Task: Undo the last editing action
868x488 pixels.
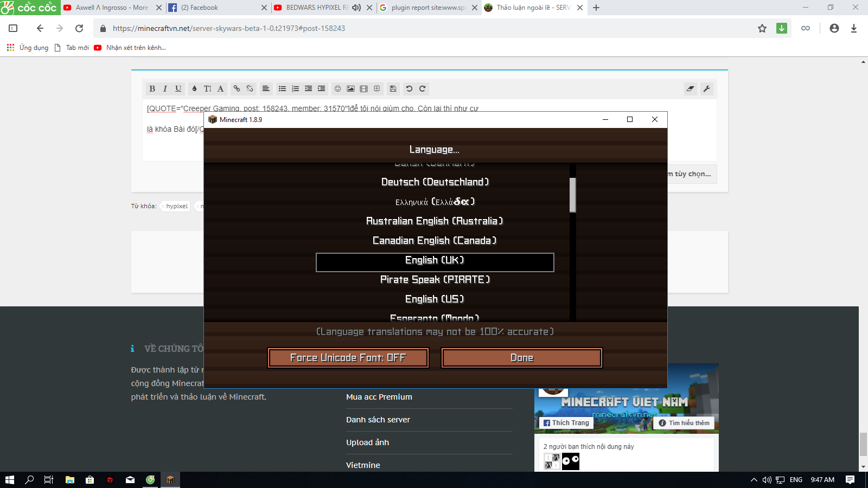Action: tap(409, 88)
